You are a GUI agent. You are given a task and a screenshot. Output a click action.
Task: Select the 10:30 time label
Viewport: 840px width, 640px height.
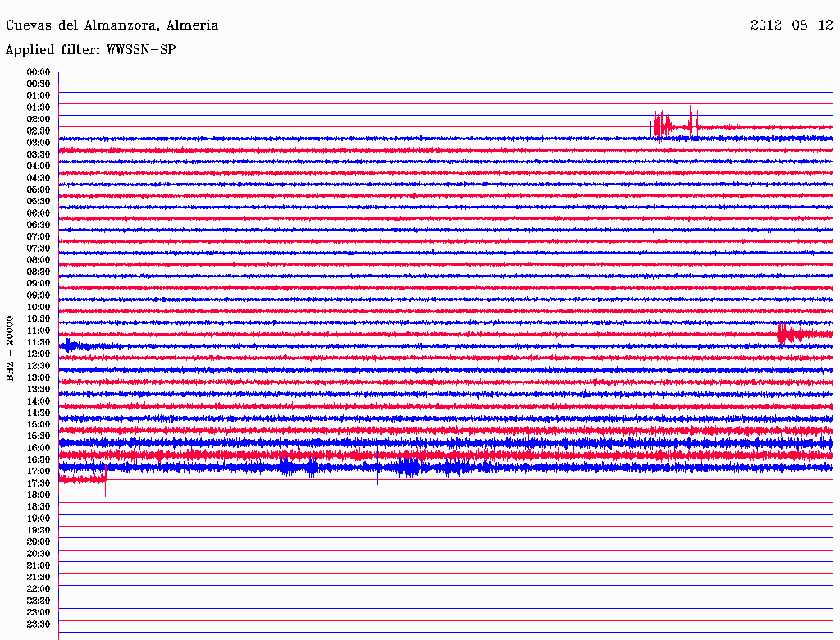tap(39, 318)
